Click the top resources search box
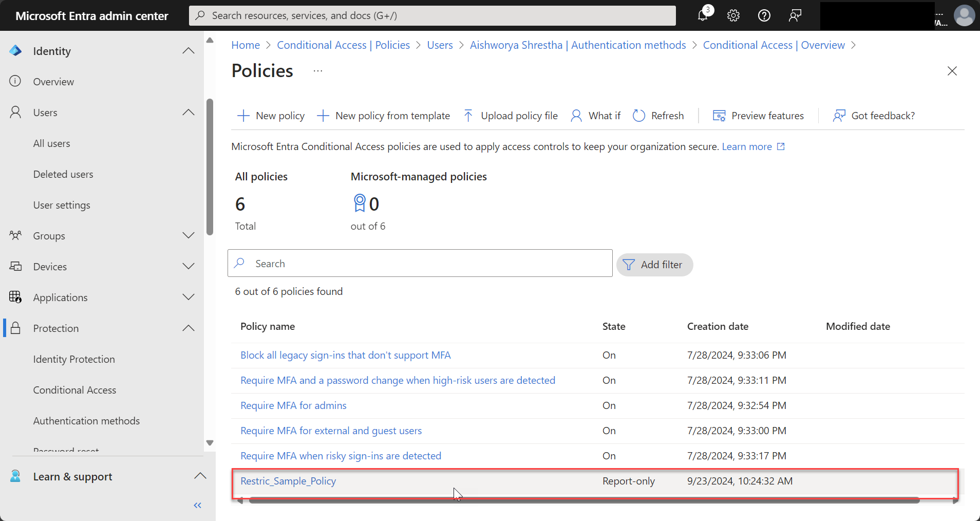The image size is (980, 521). 432,15
